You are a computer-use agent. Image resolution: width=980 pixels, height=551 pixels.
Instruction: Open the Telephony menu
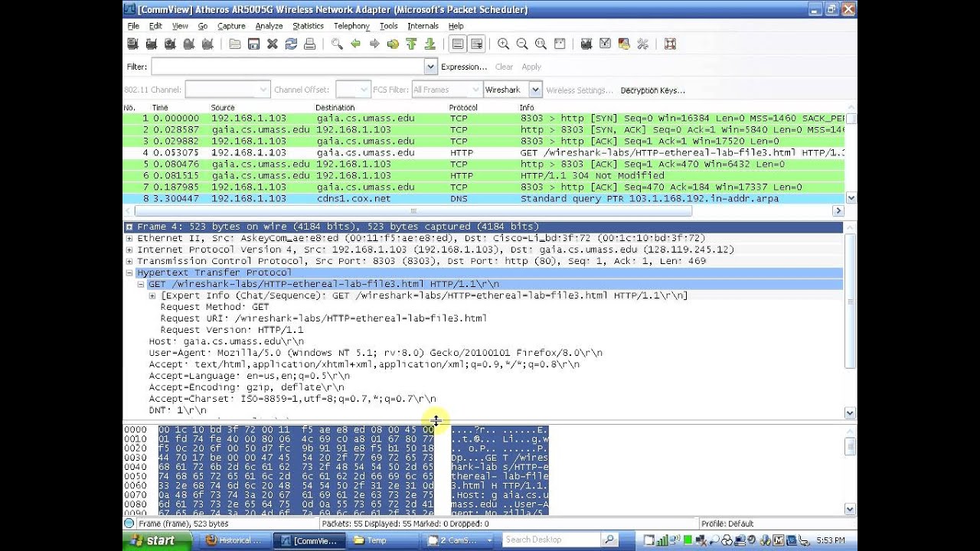(x=351, y=26)
